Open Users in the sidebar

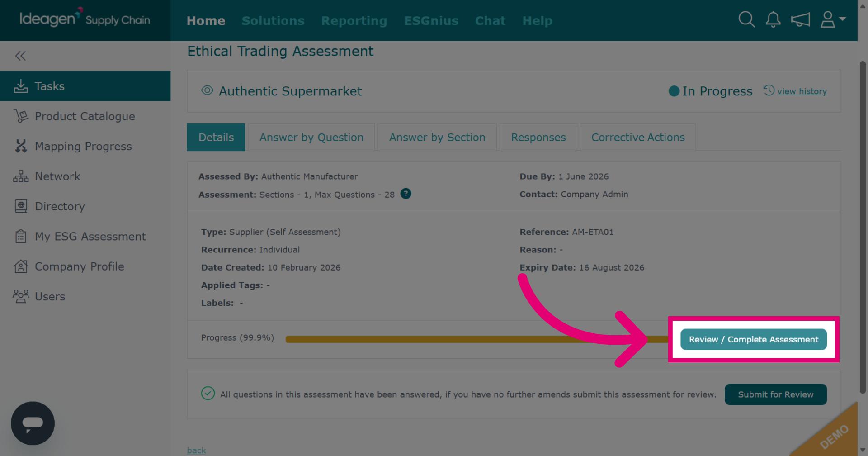tap(85, 296)
